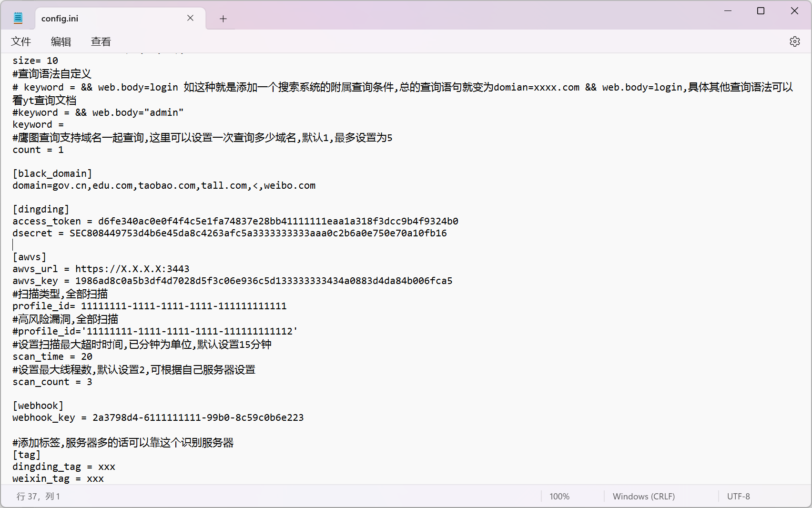Click the dsecret line
Viewport: 812px width, 508px height.
(x=230, y=233)
